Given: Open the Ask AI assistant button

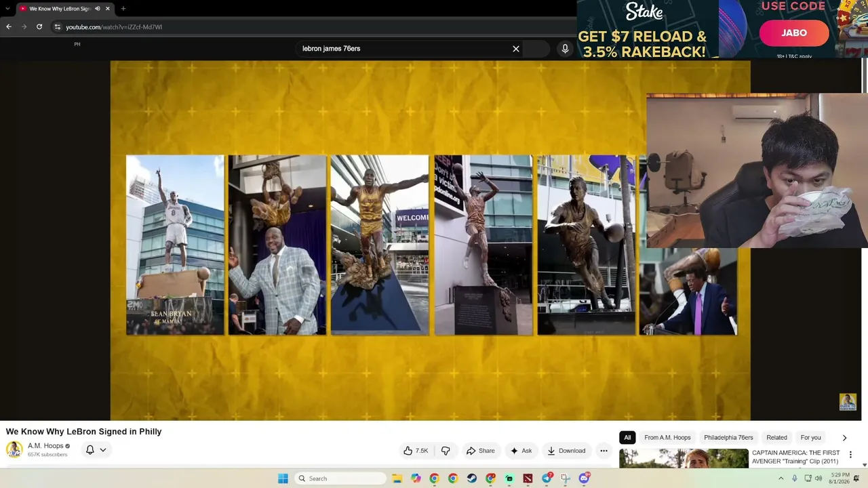Looking at the screenshot, I should (x=521, y=451).
